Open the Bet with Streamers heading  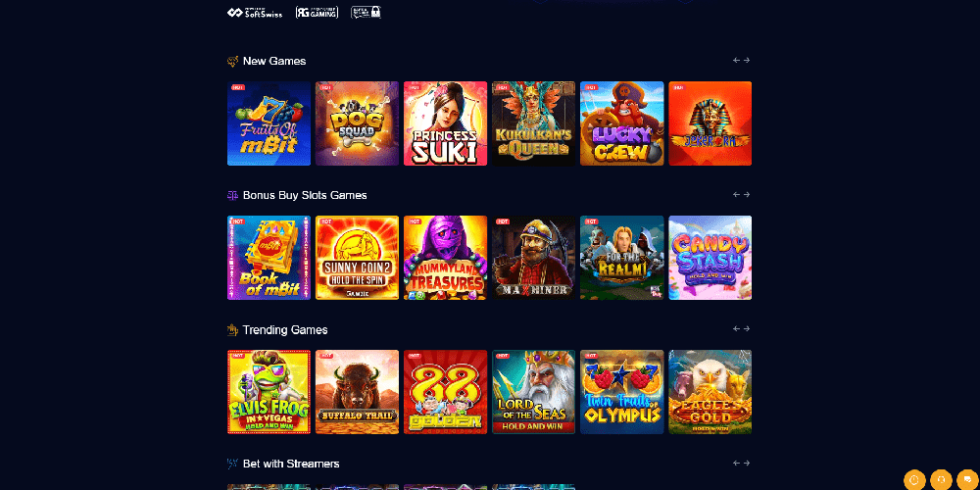pyautogui.click(x=291, y=464)
